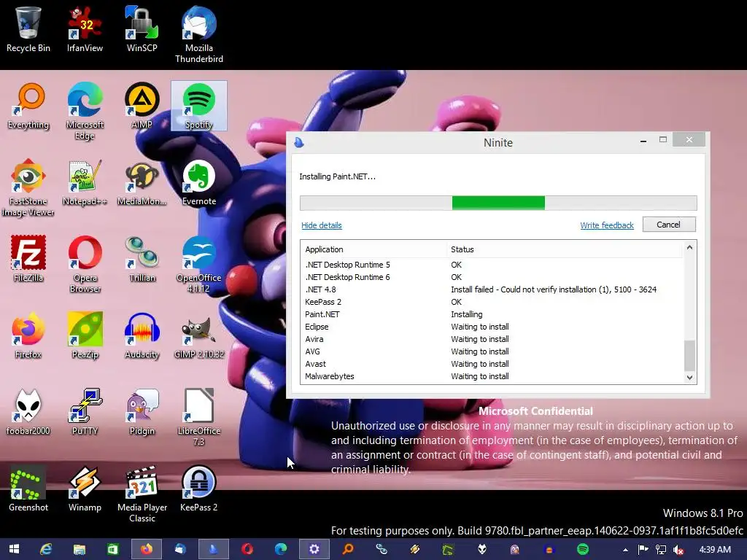Switch to the Ninite taskbar button
Screen dimensions: 747x560
click(214, 549)
